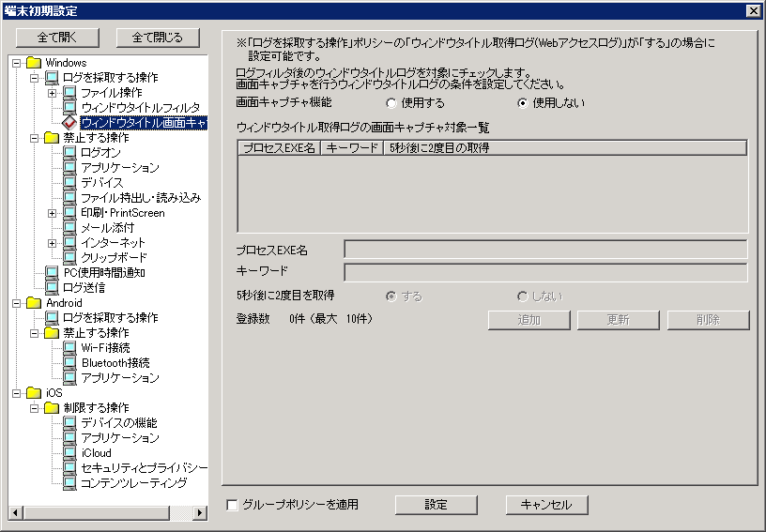The width and height of the screenshot is (766, 532).
Task: Click キーワード column header
Action: tap(352, 148)
